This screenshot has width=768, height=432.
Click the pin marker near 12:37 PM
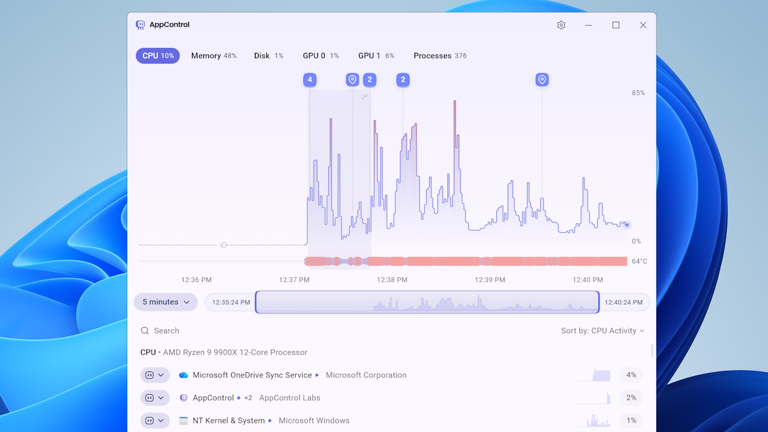click(x=352, y=80)
